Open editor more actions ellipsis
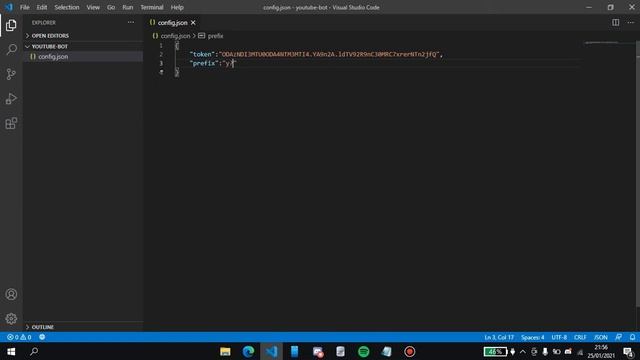 [x=631, y=22]
